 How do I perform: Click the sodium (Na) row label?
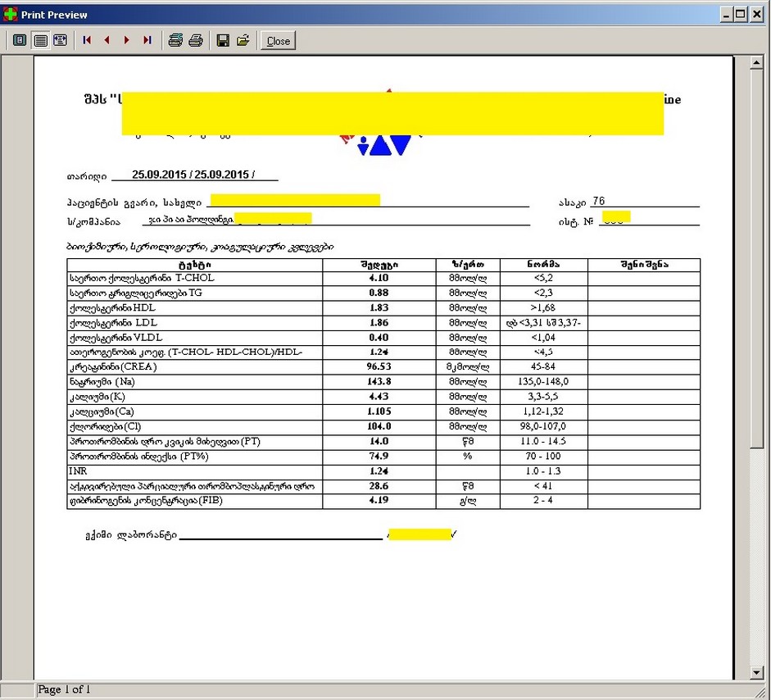102,382
